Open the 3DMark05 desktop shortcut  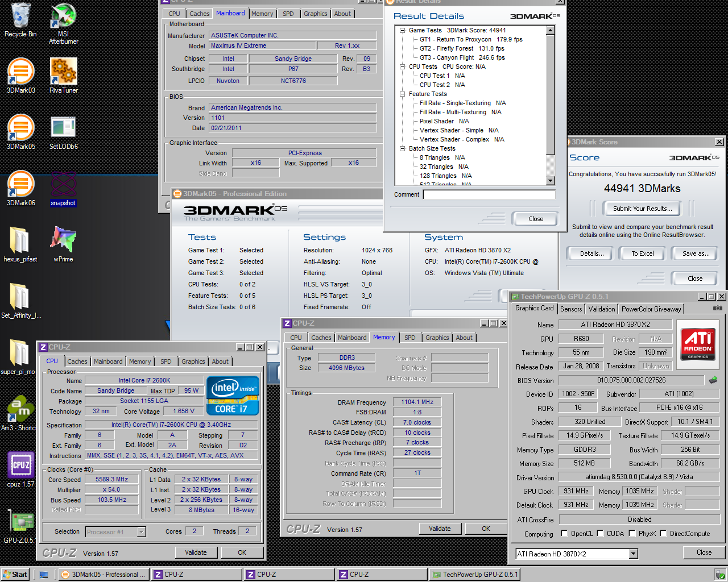click(20, 132)
